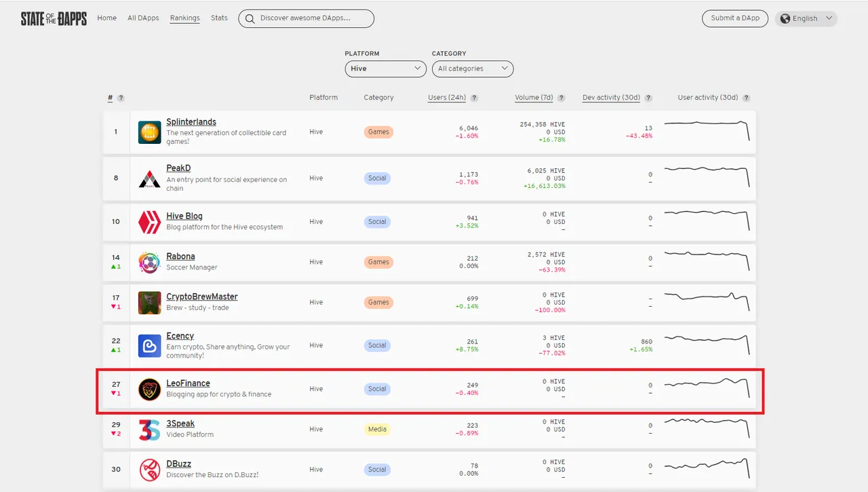The width and height of the screenshot is (868, 492).
Task: Click help icon next to Dev activity
Action: point(648,98)
